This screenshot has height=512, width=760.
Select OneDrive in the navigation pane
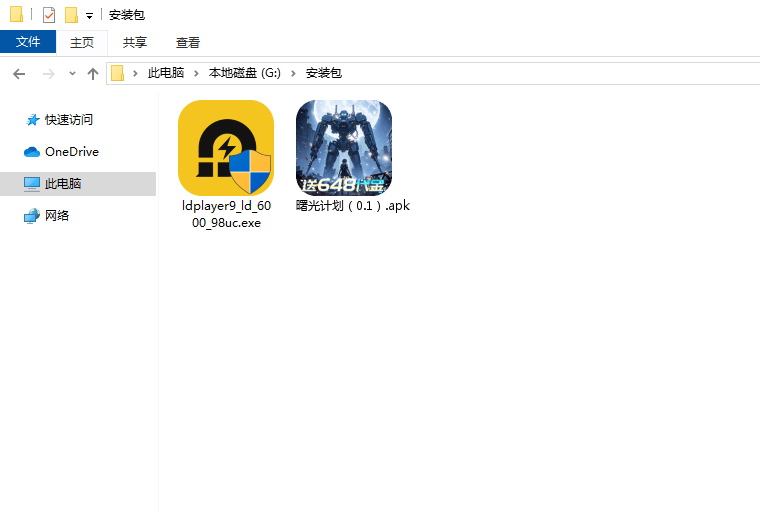pos(71,152)
